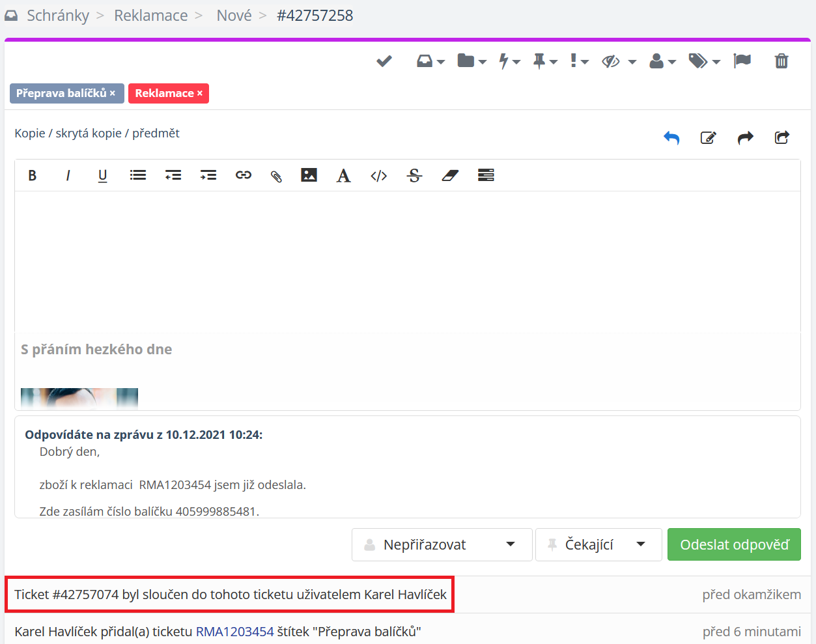Clear formatting with eraser icon
The height and width of the screenshot is (644, 816).
coord(450,175)
